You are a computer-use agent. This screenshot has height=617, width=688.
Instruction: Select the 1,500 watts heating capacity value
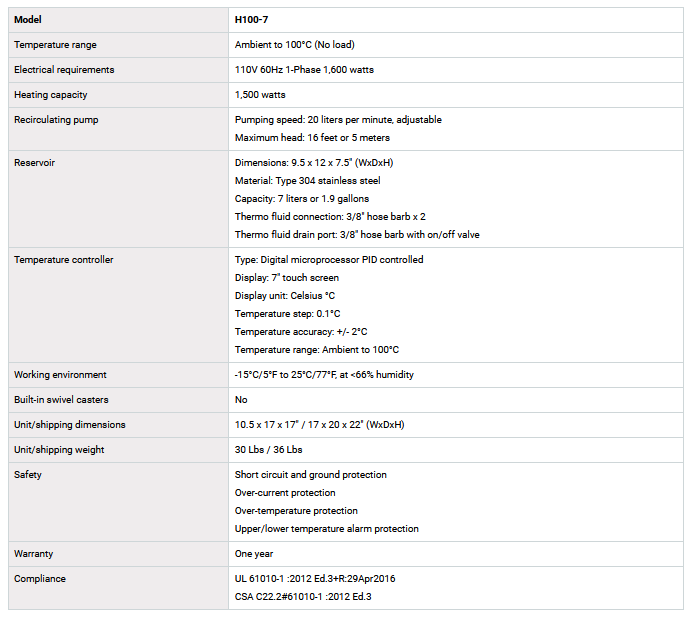point(260,95)
